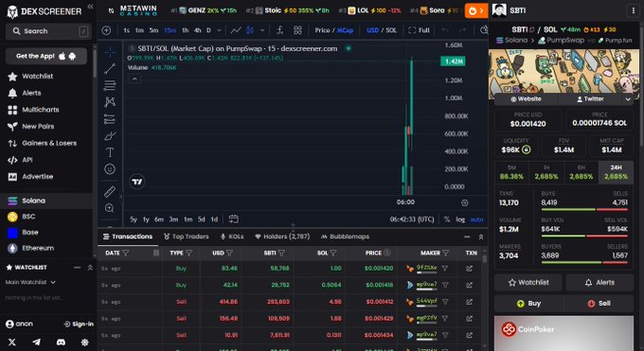644x351 pixels.
Task: Open explorer link for 9fzSXe transaction
Action: click(x=469, y=269)
